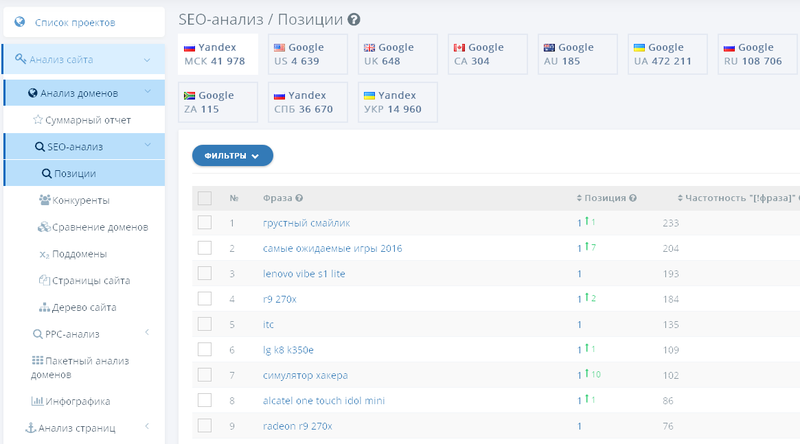
Task: Expand the Анализ страниц chevron
Action: click(x=147, y=426)
